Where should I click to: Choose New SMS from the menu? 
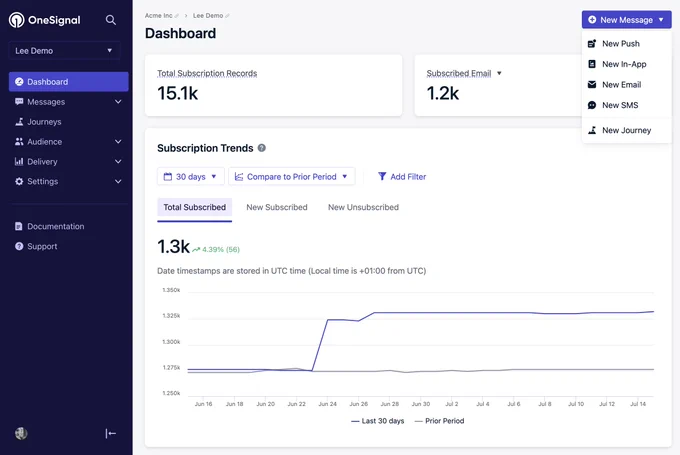tap(627, 105)
